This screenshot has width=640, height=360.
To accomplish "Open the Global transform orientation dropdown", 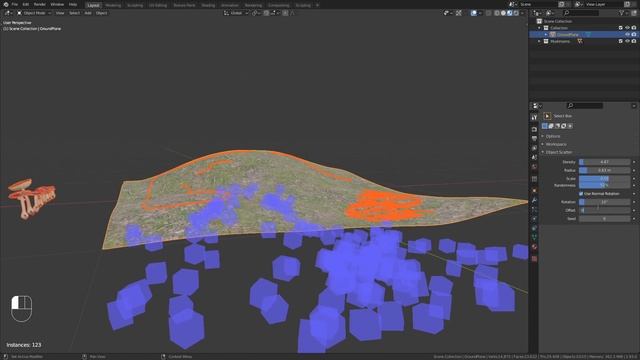I will click(x=236, y=13).
